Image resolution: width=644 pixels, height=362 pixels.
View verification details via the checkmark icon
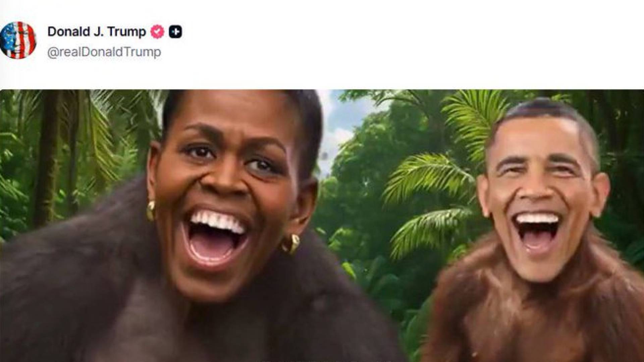click(x=157, y=32)
